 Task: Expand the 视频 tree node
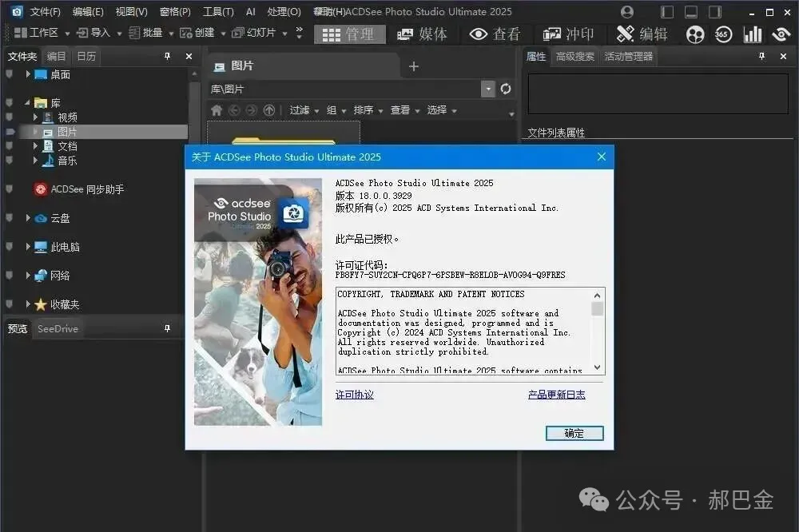click(35, 117)
